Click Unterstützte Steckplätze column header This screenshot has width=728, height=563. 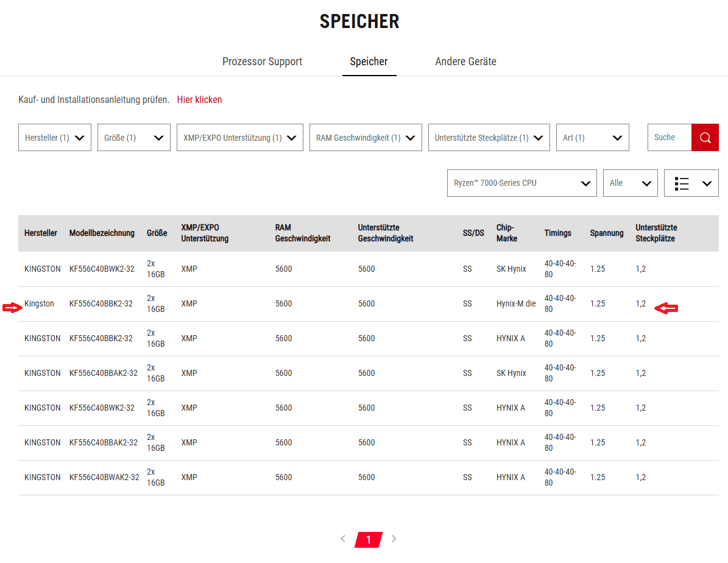[x=656, y=233]
